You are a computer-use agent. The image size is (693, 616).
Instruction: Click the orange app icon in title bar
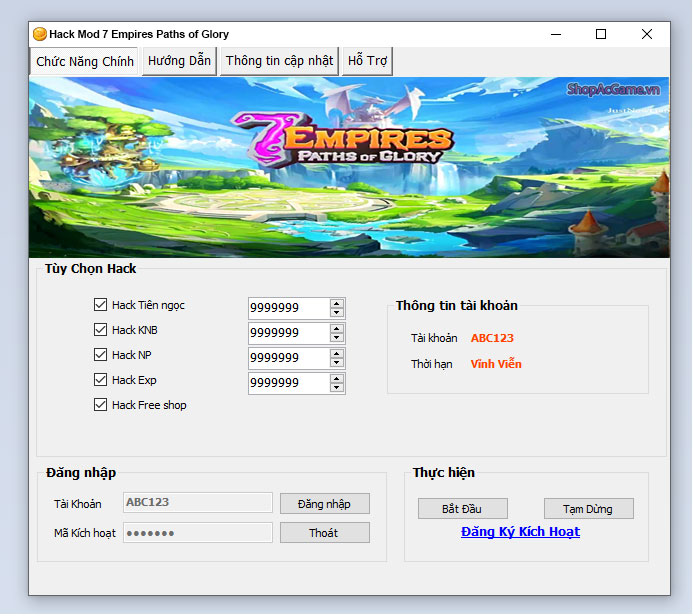coord(40,34)
